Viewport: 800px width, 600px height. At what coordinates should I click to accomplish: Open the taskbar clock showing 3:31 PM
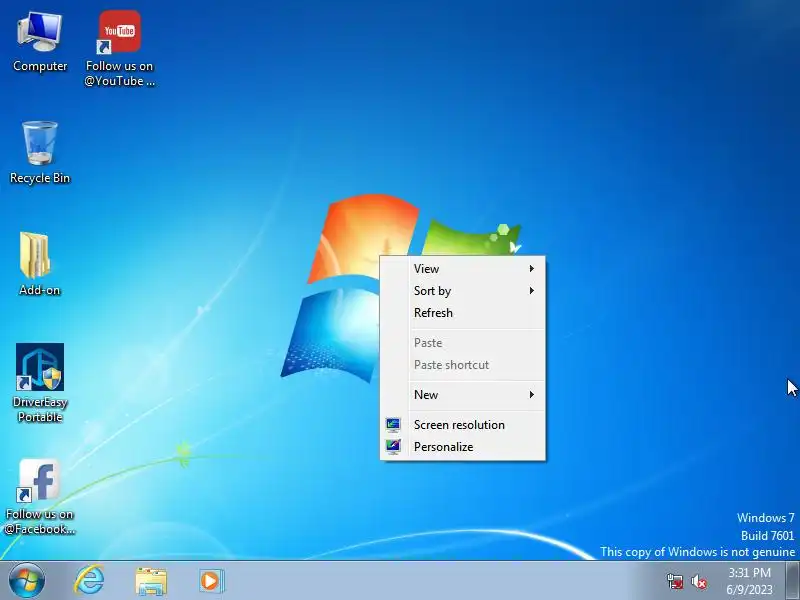click(x=749, y=572)
